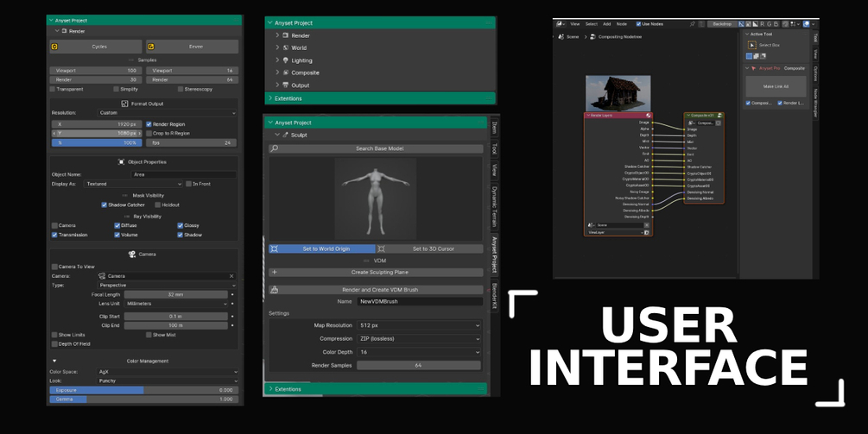Open the Display As Textured dropdown

click(133, 184)
